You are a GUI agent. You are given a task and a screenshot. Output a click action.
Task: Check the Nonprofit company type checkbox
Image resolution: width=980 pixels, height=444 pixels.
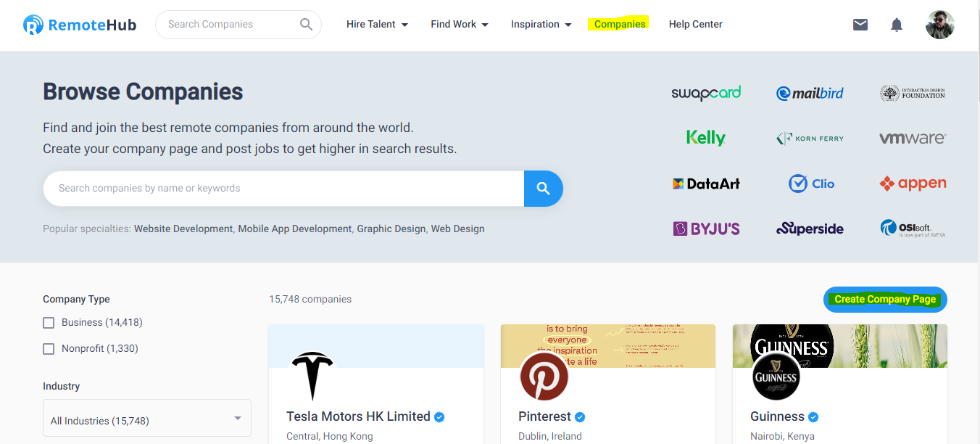[49, 349]
